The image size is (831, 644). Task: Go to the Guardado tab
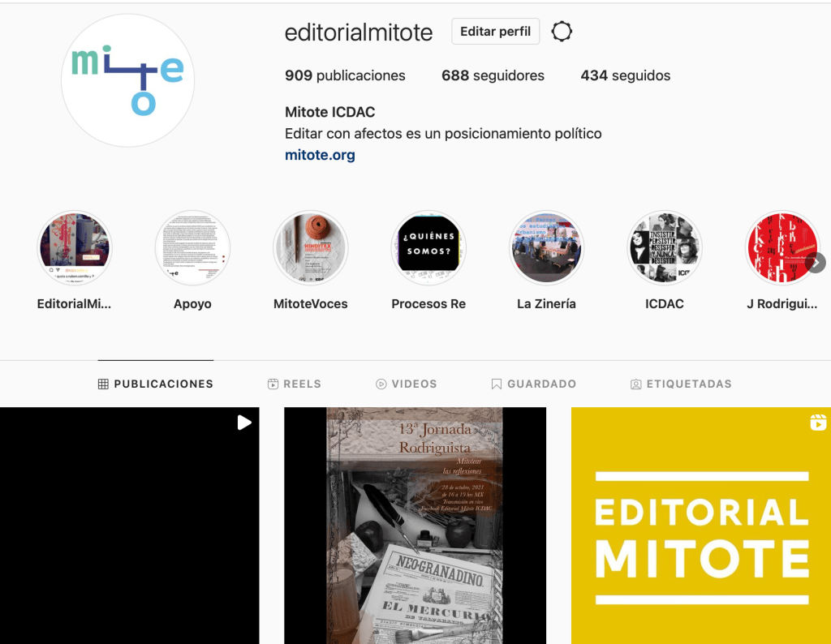(x=533, y=384)
